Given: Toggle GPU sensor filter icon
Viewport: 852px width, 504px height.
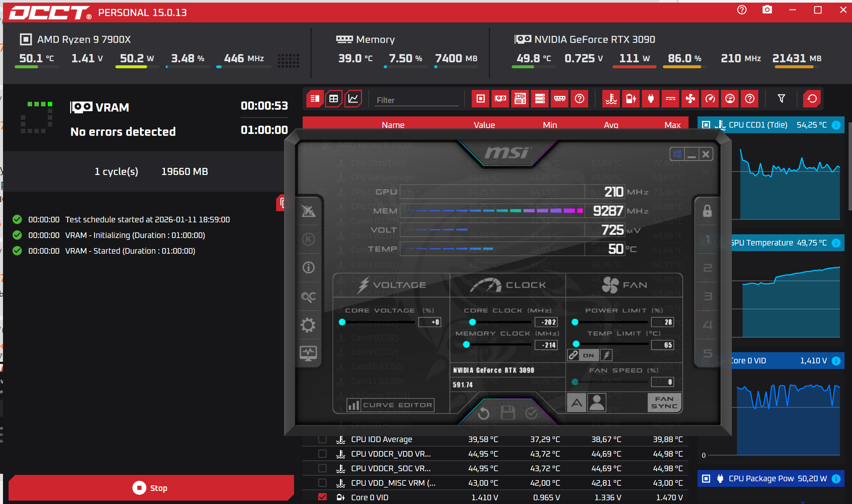Looking at the screenshot, I should click(x=500, y=99).
